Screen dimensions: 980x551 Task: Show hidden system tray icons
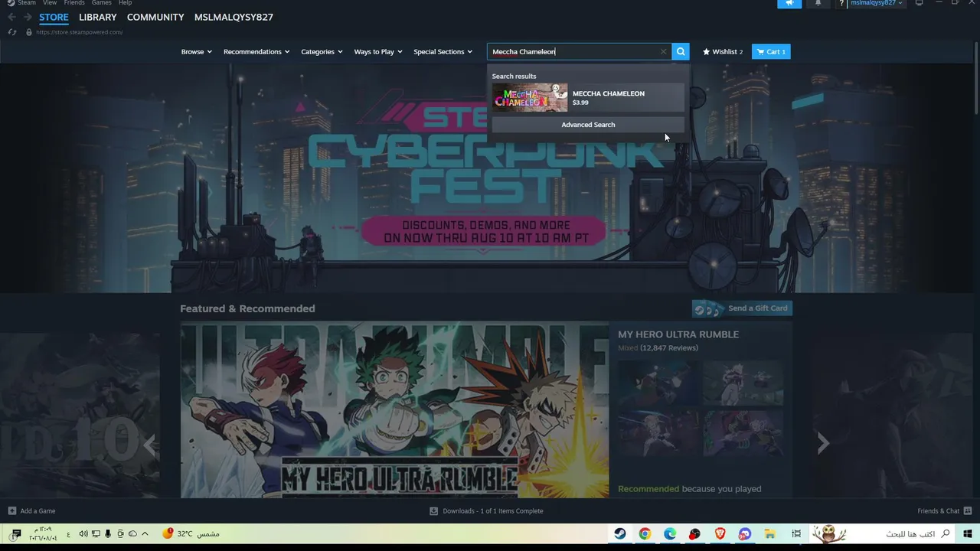point(145,533)
